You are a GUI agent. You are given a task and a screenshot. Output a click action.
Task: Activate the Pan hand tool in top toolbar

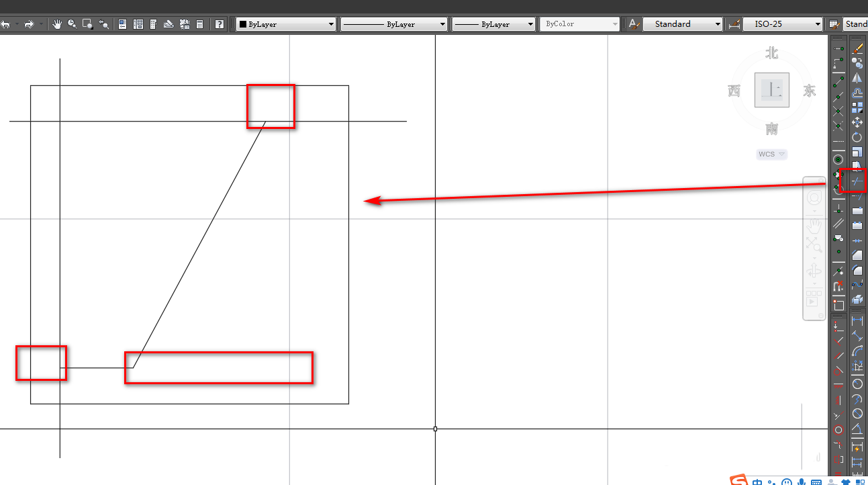pos(58,24)
